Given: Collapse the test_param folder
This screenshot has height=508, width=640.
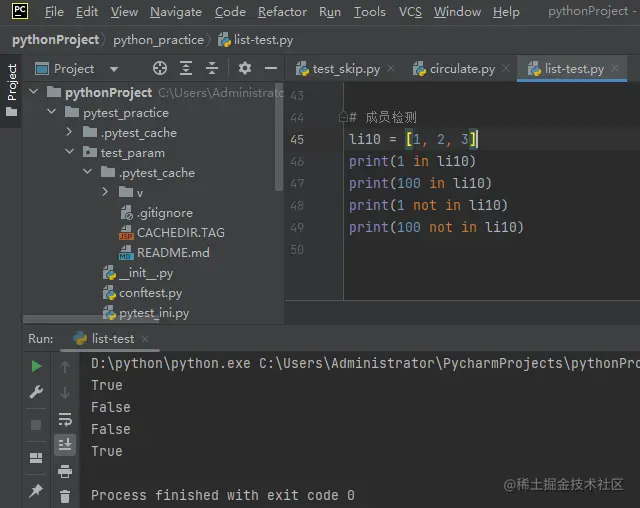Looking at the screenshot, I should 69,152.
